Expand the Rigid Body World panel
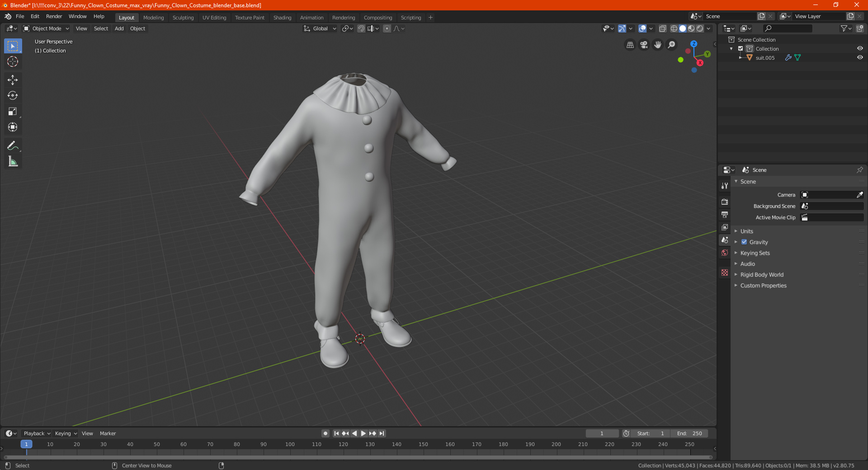Image resolution: width=868 pixels, height=470 pixels. pyautogui.click(x=762, y=275)
